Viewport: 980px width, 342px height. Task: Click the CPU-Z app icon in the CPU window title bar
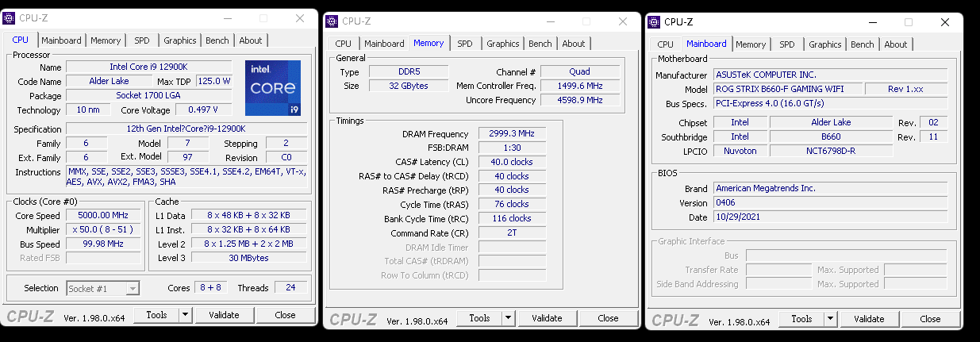coord(10,17)
